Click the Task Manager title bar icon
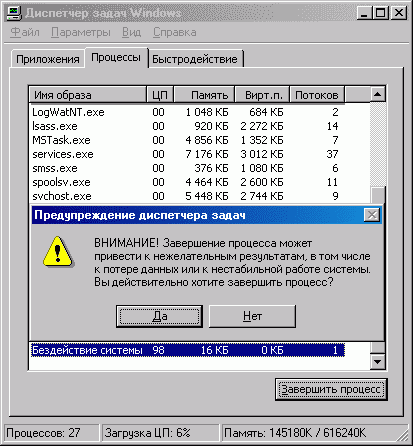The height and width of the screenshot is (446, 413). 14,13
